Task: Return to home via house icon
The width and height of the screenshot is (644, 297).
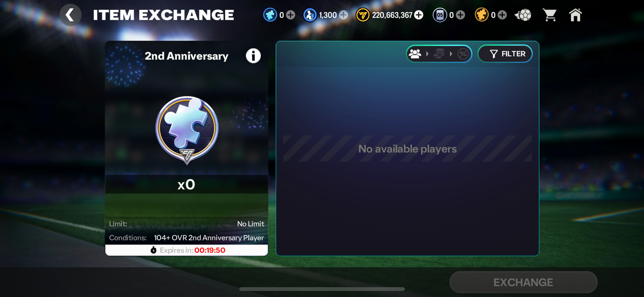Action: (x=575, y=15)
